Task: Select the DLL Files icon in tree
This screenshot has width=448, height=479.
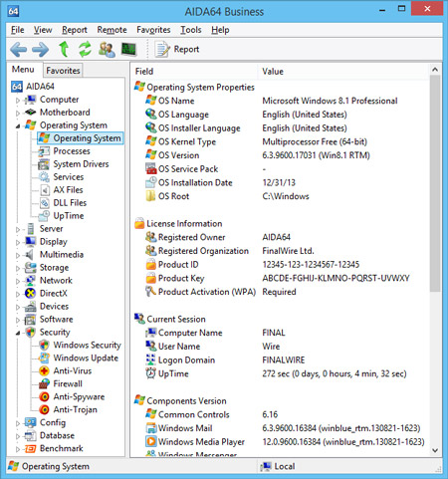Action: click(x=45, y=203)
